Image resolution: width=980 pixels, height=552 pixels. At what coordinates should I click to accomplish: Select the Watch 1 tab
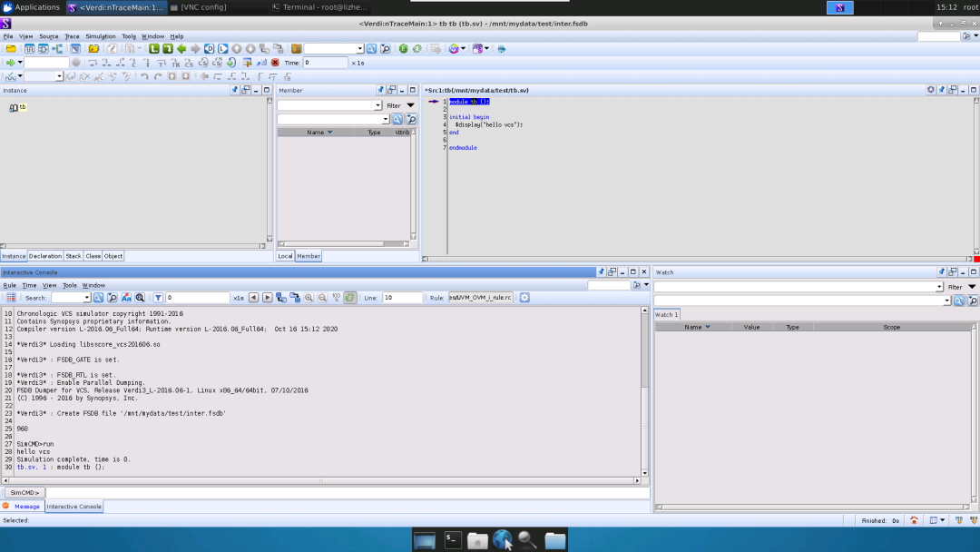point(666,314)
